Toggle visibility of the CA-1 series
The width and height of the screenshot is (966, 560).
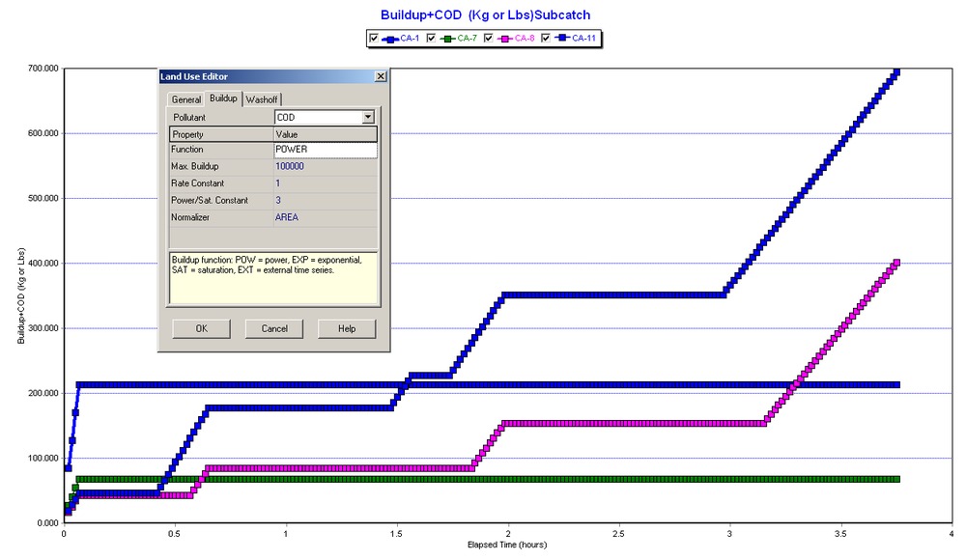click(x=373, y=38)
